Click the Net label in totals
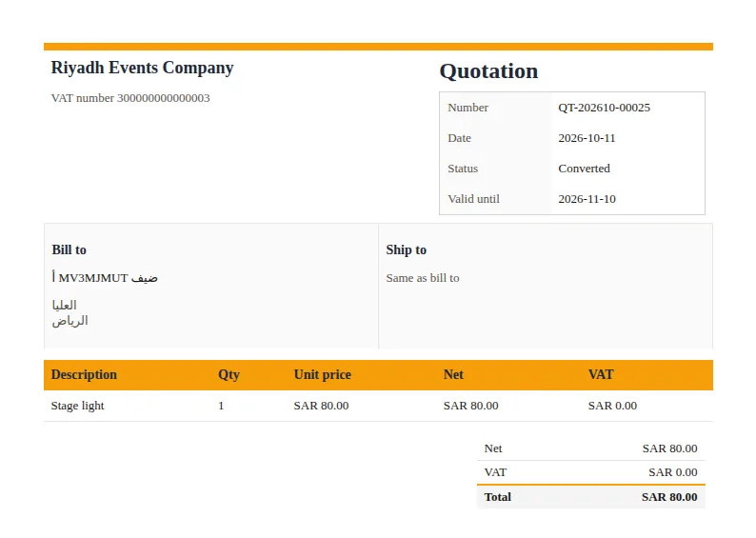This screenshot has height=538, width=756. coord(493,448)
